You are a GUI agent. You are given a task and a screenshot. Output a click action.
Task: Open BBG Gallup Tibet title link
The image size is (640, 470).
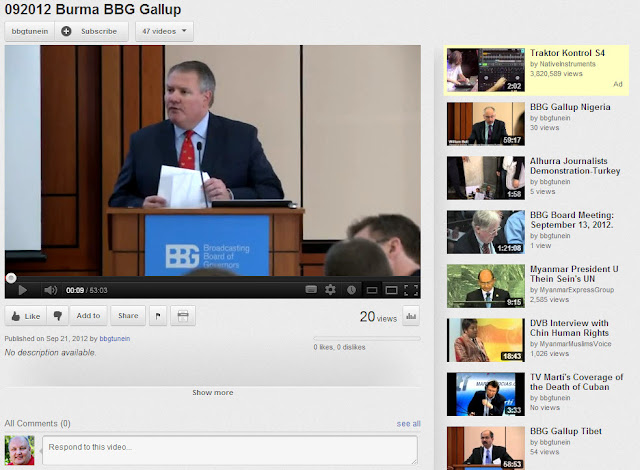click(566, 431)
